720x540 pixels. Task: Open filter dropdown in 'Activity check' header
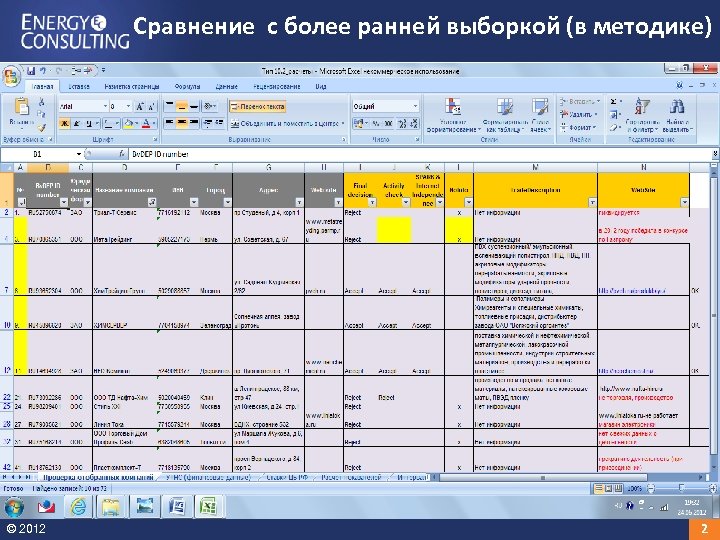tap(406, 202)
